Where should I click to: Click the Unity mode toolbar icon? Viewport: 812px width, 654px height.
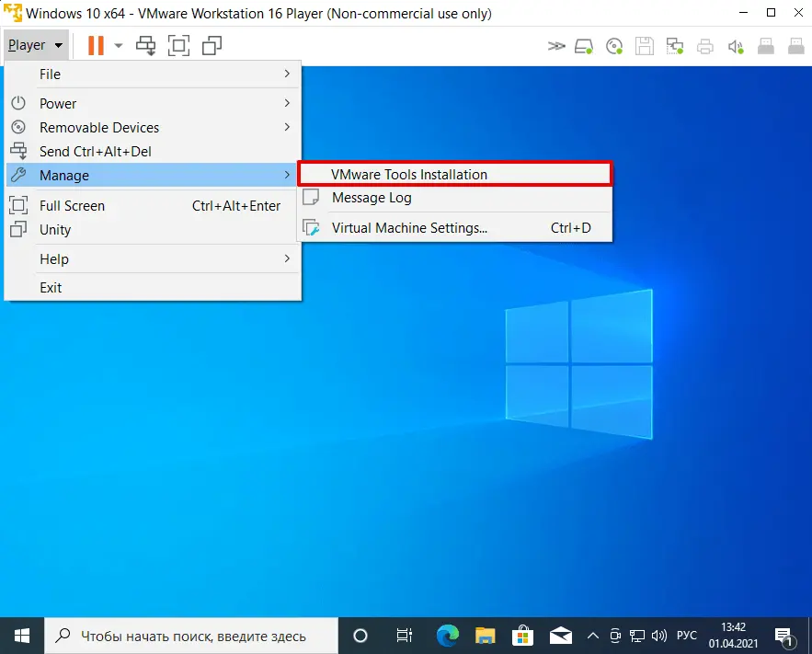pyautogui.click(x=212, y=46)
